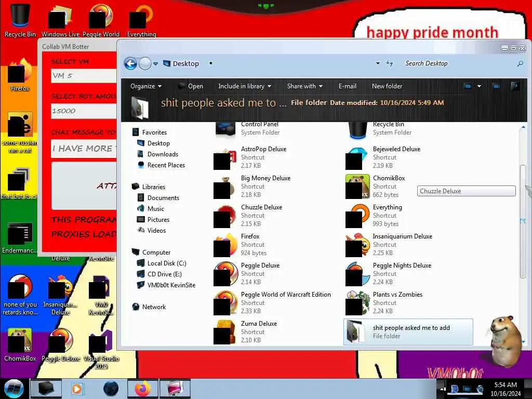Viewport: 532px width, 399px height.
Task: Open the Share with dropdown
Action: pyautogui.click(x=304, y=86)
